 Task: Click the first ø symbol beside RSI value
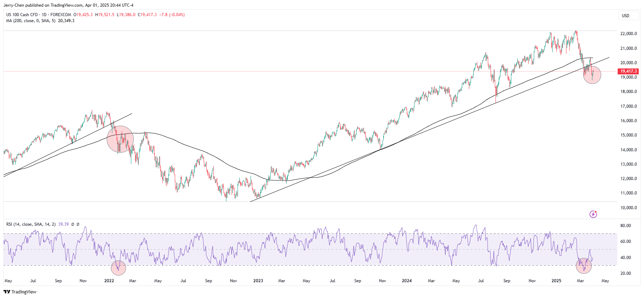73,224
